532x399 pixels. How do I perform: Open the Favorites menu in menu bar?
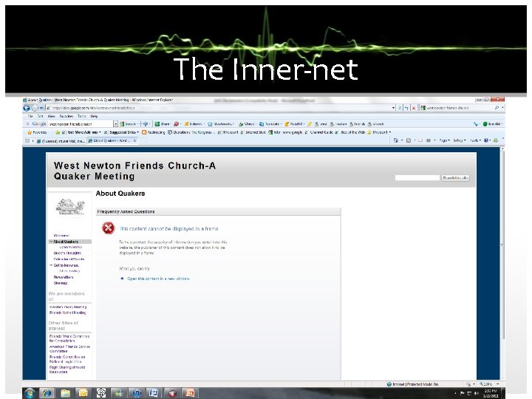[x=66, y=116]
